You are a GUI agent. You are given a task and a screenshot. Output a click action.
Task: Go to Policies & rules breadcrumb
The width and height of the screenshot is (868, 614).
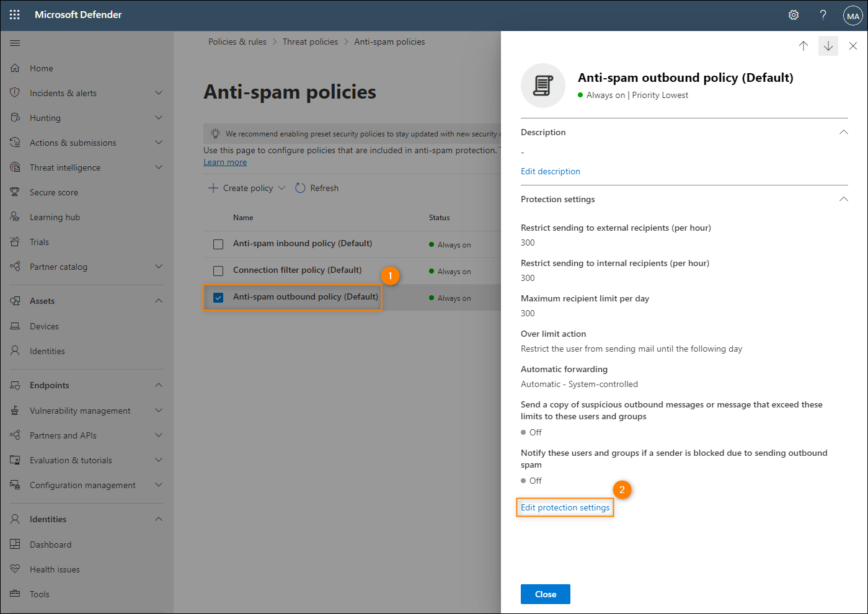coord(237,42)
